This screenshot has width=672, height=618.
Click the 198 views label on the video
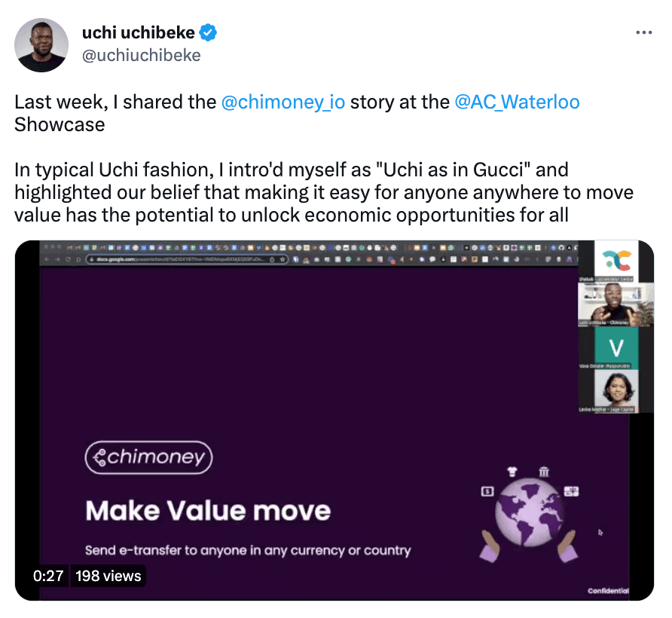pos(108,576)
